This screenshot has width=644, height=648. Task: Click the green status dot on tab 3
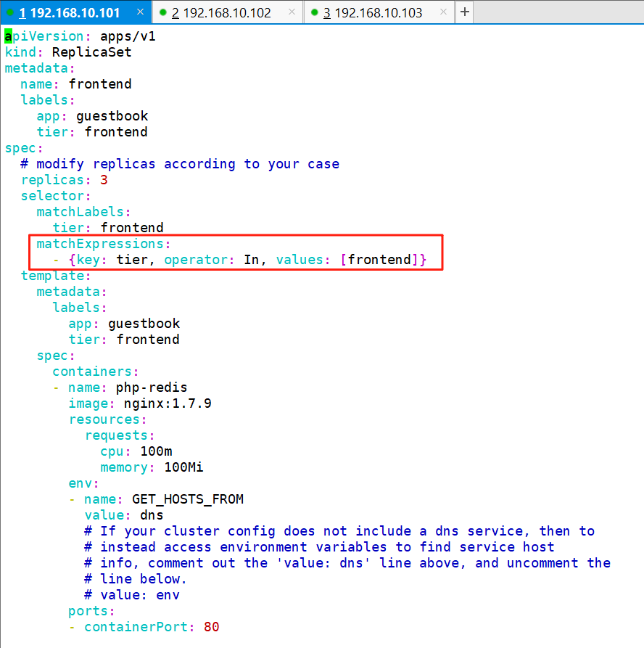point(314,12)
